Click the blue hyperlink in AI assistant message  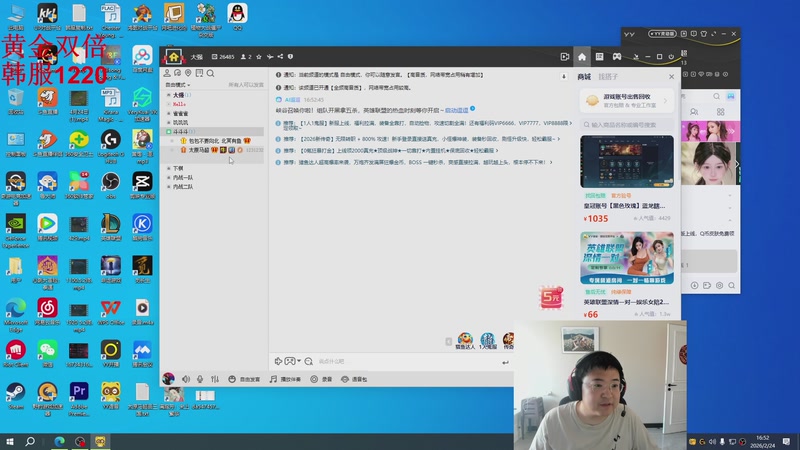coord(457,110)
